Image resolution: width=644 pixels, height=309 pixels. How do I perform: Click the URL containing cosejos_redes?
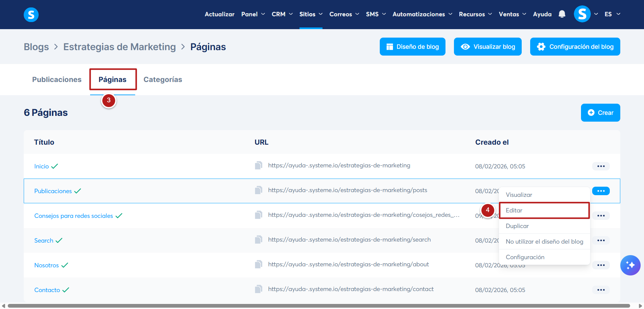[x=364, y=215]
